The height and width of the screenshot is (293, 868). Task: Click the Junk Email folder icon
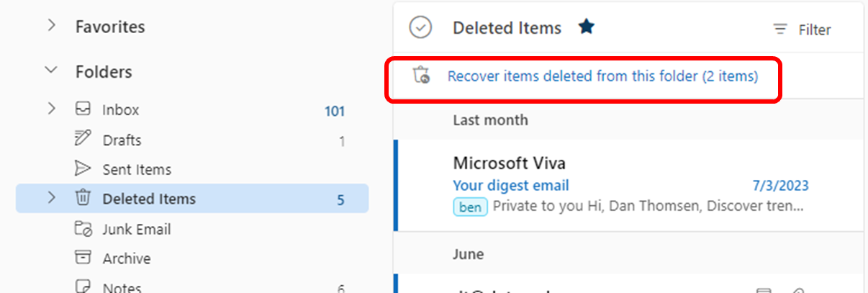pos(83,229)
